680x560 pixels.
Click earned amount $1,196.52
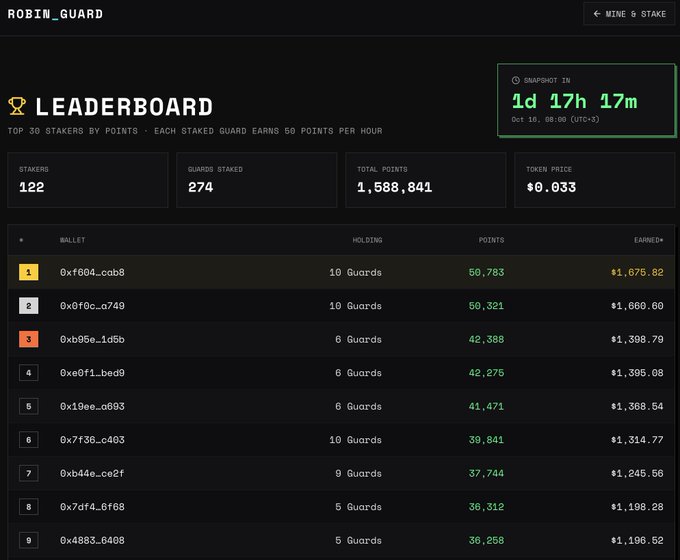[x=637, y=540]
